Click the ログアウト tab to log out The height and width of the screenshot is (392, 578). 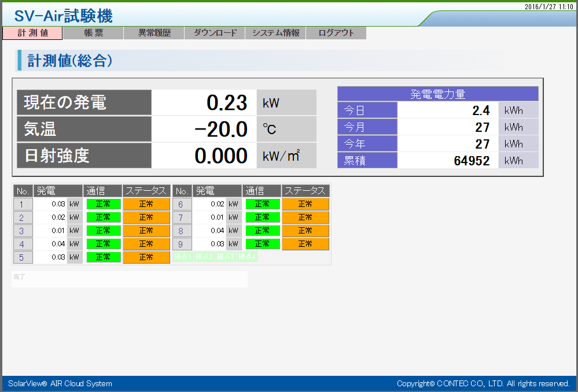click(x=336, y=33)
